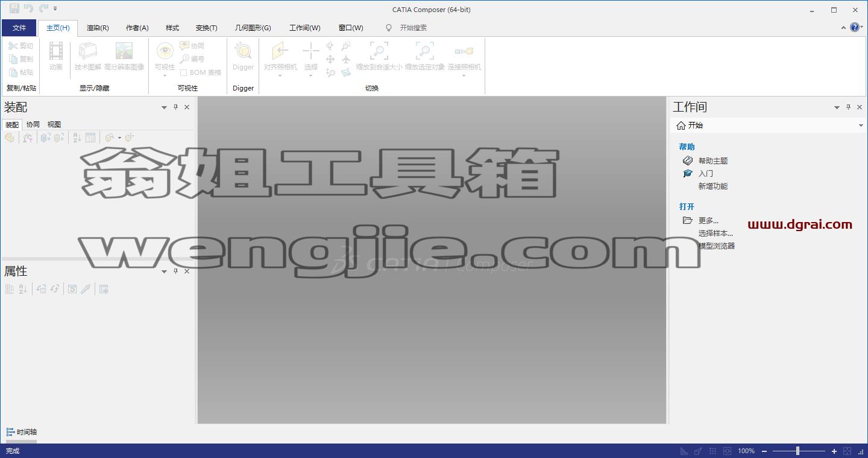868x458 pixels.
Task: Open the 文件 file menu
Action: (19, 28)
